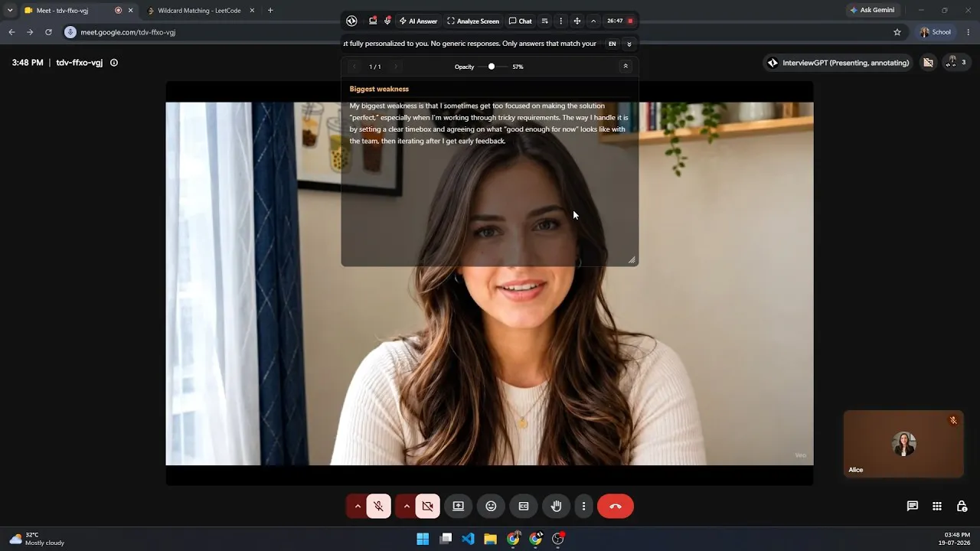Click the auto-scroll list icon in the overlay
The height and width of the screenshot is (551, 980).
545,21
